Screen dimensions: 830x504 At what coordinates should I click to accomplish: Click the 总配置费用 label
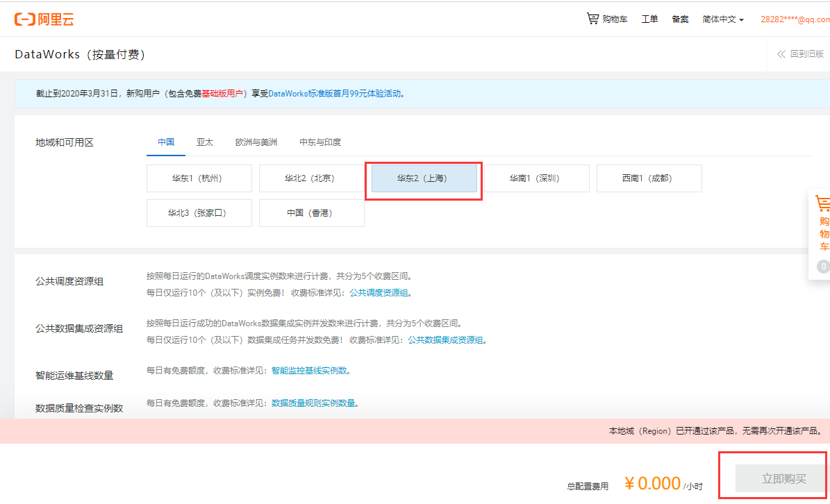(x=588, y=487)
